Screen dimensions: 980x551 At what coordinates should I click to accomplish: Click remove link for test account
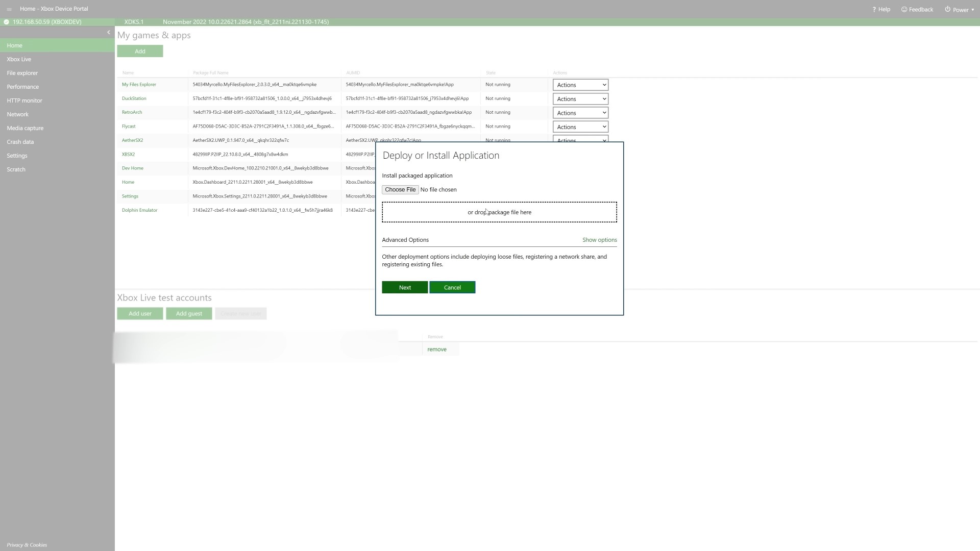pos(437,349)
